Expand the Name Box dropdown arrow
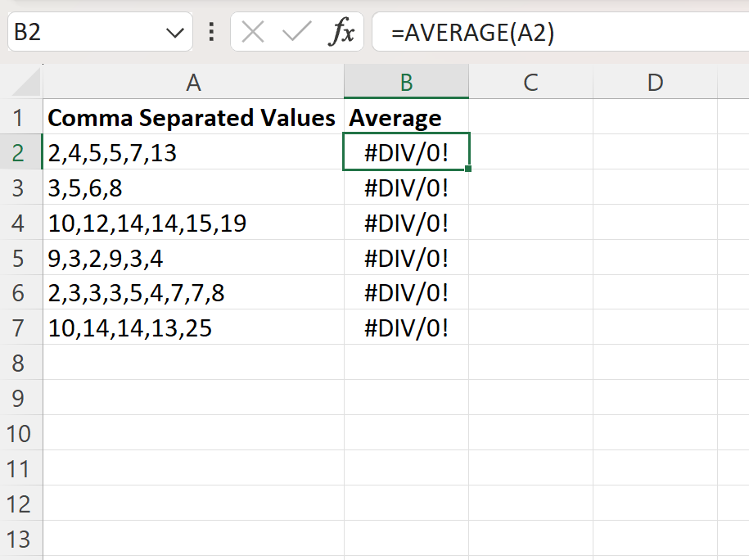Screen dimensions: 749x560 (175, 33)
